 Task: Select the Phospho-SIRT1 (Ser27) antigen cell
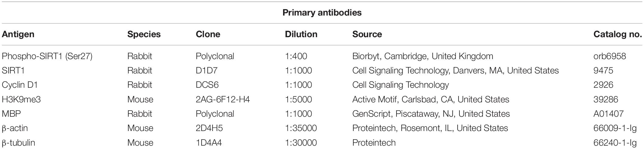point(47,56)
